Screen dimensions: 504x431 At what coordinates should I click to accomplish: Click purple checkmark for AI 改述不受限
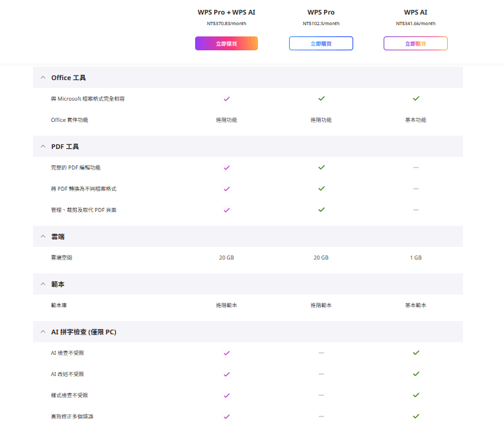[227, 374]
